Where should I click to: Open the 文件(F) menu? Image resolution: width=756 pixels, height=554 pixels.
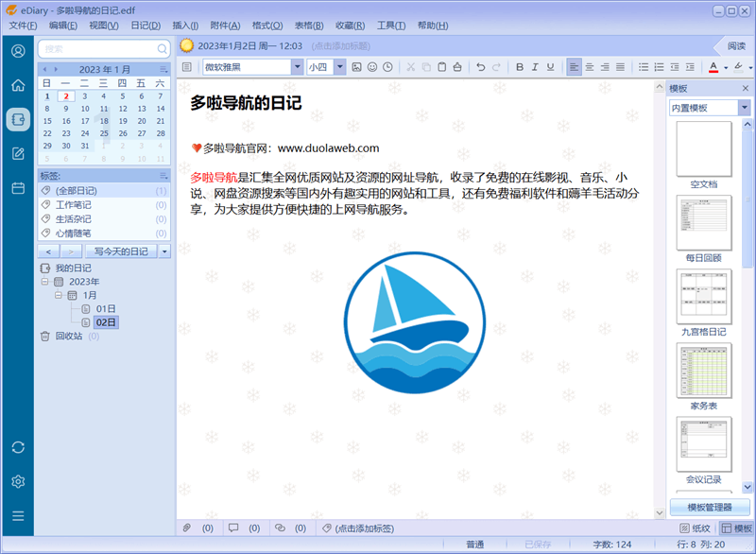[x=23, y=26]
